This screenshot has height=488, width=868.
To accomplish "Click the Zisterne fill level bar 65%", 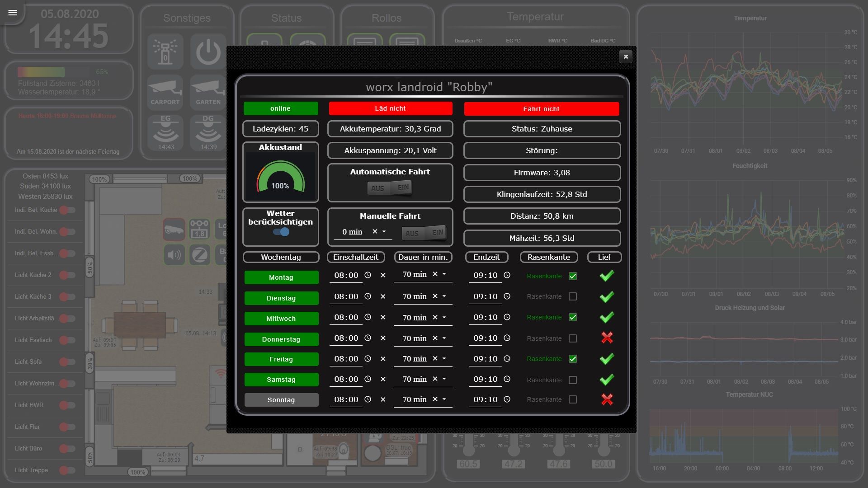I will pyautogui.click(x=54, y=72).
